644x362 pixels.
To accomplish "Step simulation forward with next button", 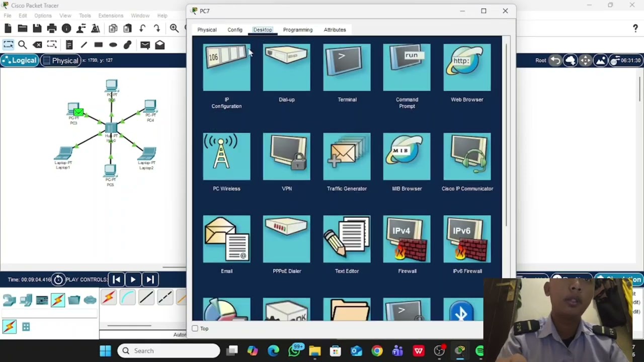I will click(150, 280).
